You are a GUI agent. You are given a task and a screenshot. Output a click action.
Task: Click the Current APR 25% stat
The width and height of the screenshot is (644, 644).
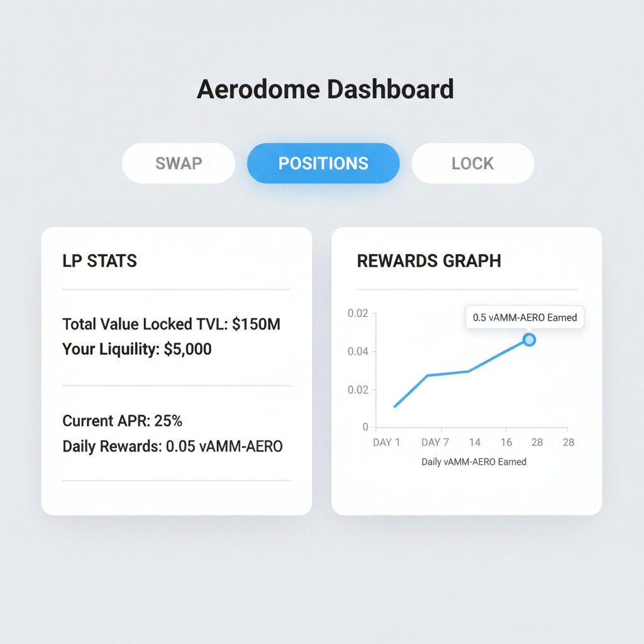[x=122, y=421]
